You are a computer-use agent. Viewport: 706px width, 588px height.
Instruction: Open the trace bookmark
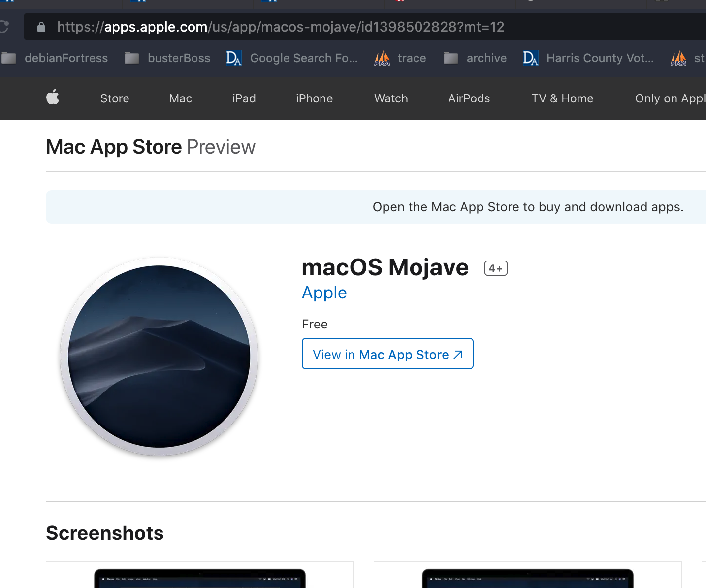(x=400, y=58)
